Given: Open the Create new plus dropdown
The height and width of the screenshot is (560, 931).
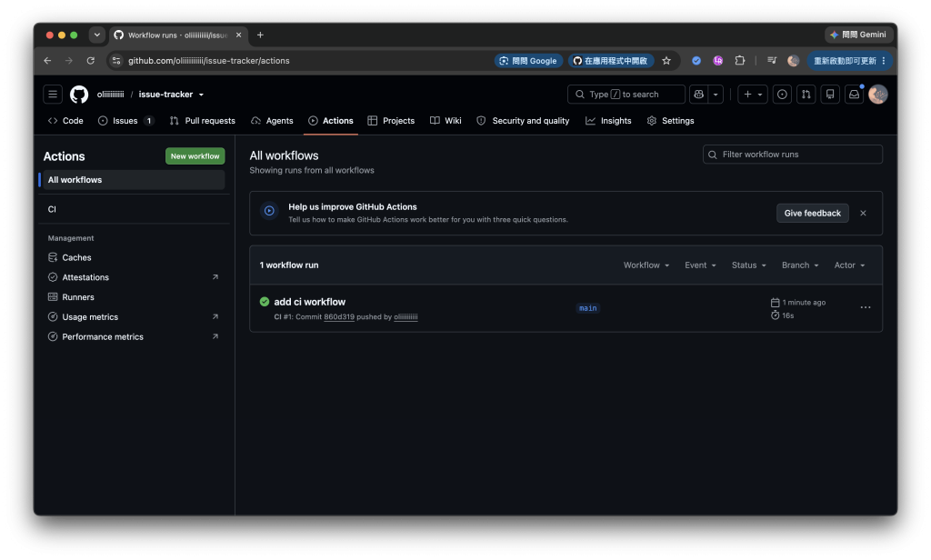Looking at the screenshot, I should [x=752, y=95].
